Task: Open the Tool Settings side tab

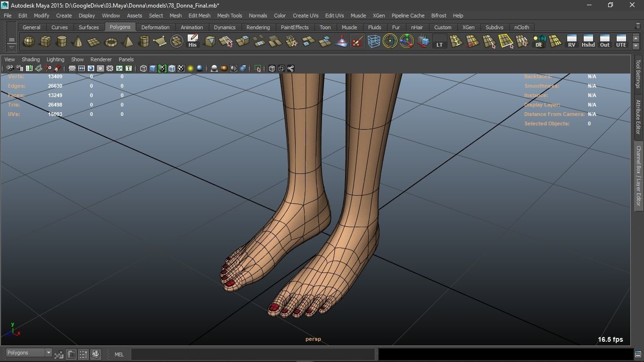Action: (638, 74)
